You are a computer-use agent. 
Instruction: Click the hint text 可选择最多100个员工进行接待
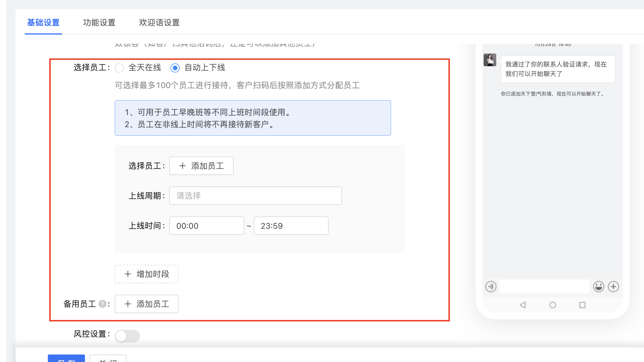tap(237, 85)
